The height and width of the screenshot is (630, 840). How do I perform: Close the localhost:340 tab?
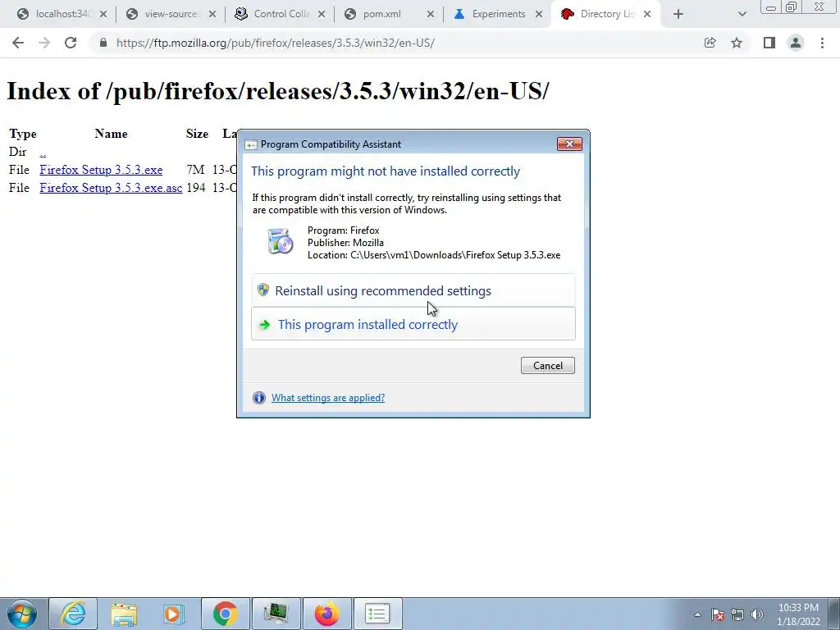[x=103, y=15]
